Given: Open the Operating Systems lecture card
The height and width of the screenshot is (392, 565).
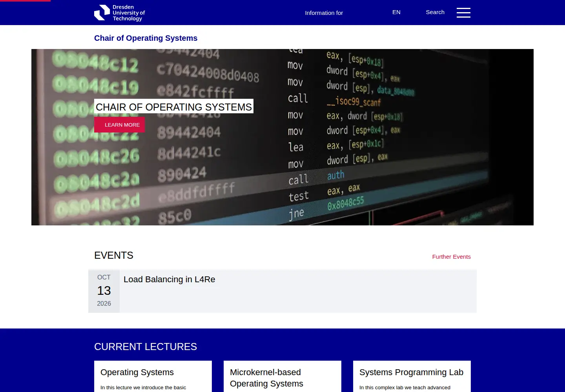Looking at the screenshot, I should point(153,376).
